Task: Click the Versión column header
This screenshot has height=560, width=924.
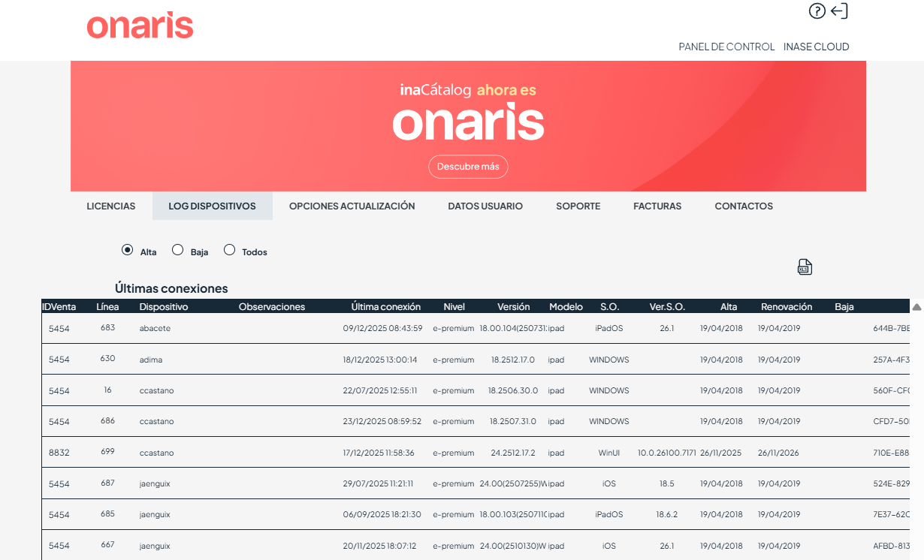Action: (x=513, y=306)
